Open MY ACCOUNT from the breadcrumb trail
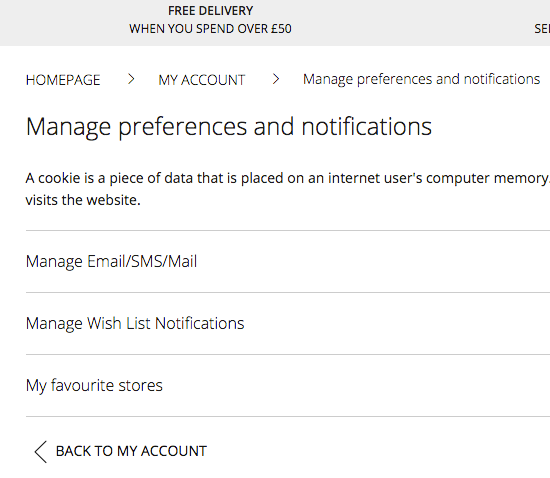The height and width of the screenshot is (478, 550). coord(202,80)
